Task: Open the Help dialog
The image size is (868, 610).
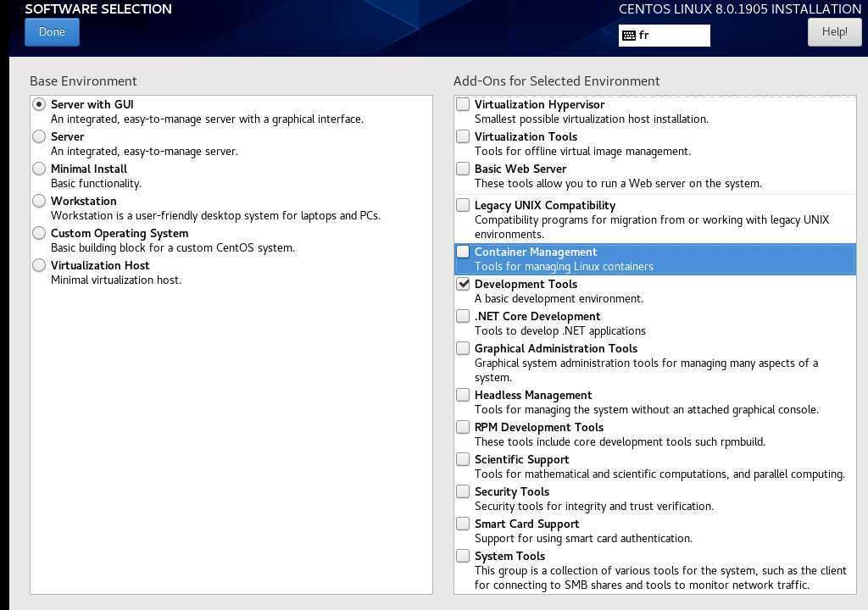Action: (x=833, y=32)
